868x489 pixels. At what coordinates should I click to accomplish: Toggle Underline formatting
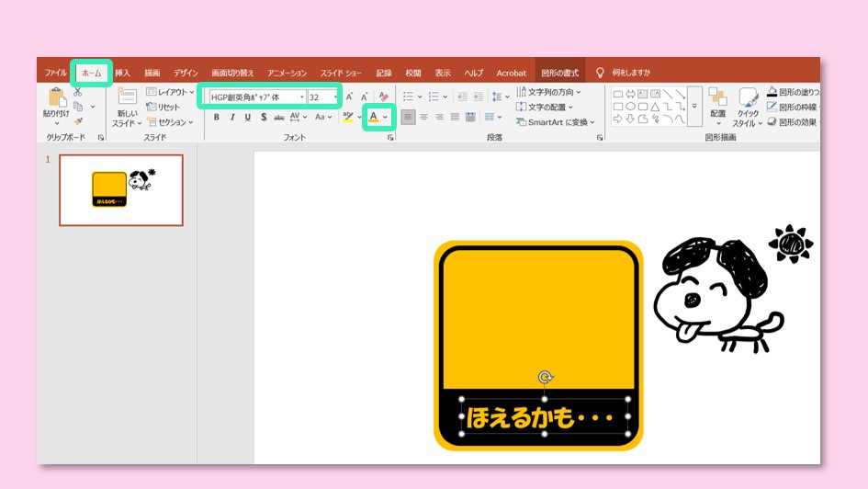(x=247, y=117)
